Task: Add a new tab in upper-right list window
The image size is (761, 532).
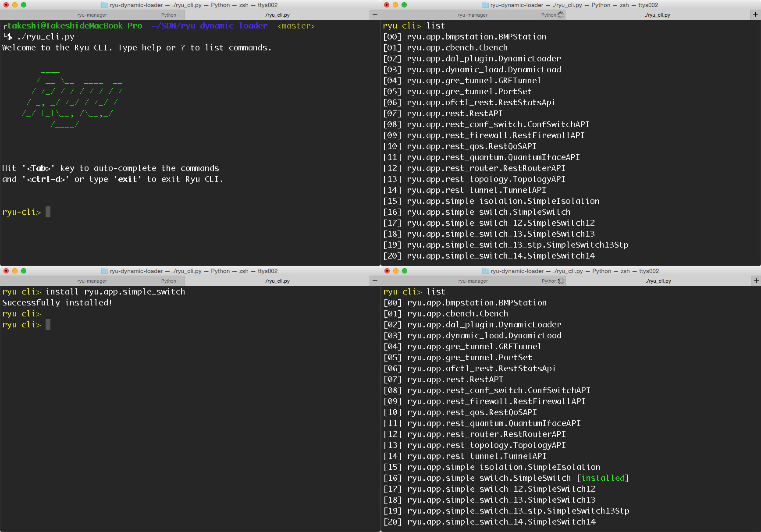Action: point(755,15)
